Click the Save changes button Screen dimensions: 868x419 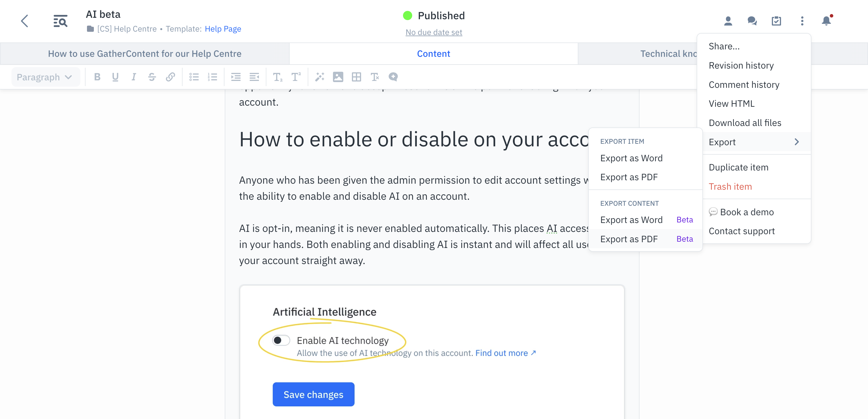[313, 394]
